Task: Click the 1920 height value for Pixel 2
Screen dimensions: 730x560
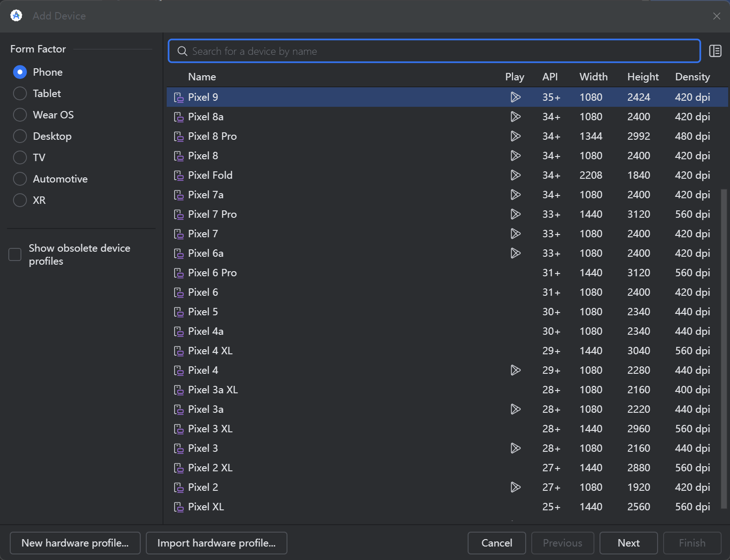Action: (639, 487)
